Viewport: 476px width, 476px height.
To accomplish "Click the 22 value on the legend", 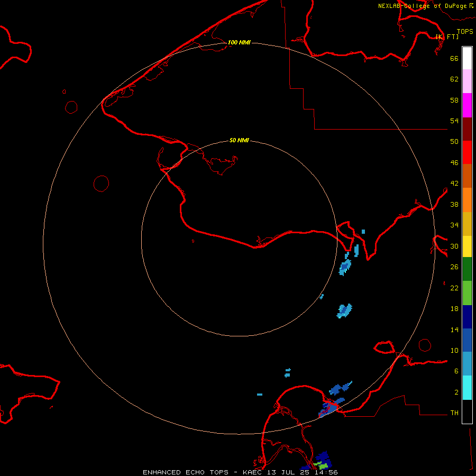I will pyautogui.click(x=454, y=288).
